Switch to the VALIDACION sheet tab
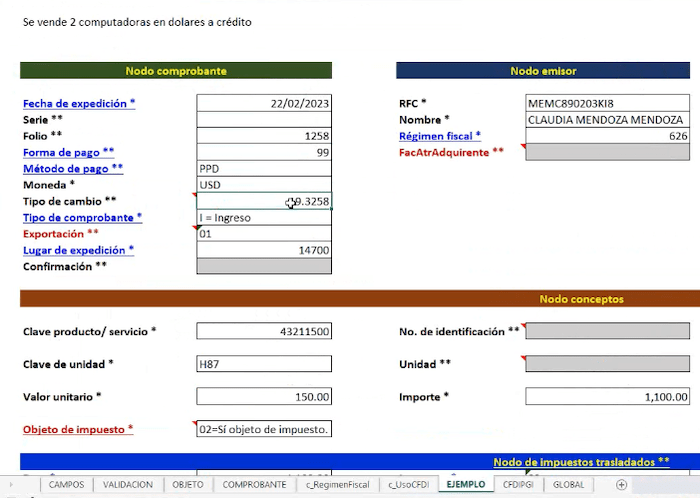This screenshot has height=498, width=700. [128, 485]
